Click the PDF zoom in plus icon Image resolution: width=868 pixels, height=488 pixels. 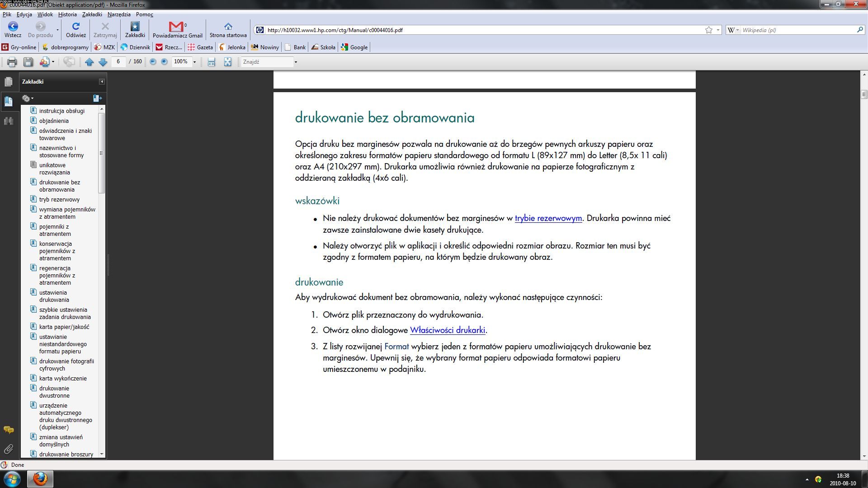(164, 61)
